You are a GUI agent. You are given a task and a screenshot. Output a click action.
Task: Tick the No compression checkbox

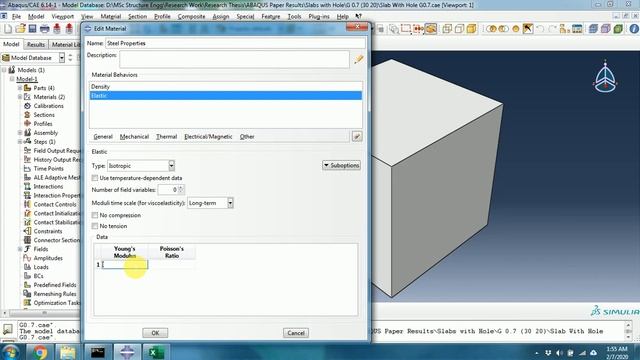tap(95, 215)
